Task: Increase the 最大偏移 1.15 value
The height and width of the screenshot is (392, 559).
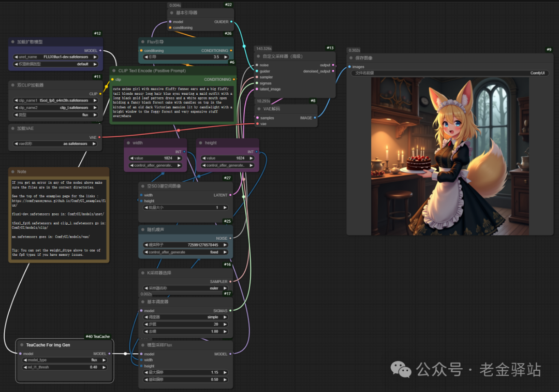Action: click(225, 372)
